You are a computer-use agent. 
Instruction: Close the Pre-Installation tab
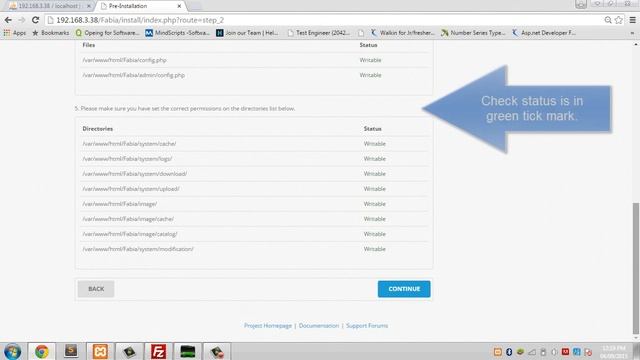(x=179, y=6)
